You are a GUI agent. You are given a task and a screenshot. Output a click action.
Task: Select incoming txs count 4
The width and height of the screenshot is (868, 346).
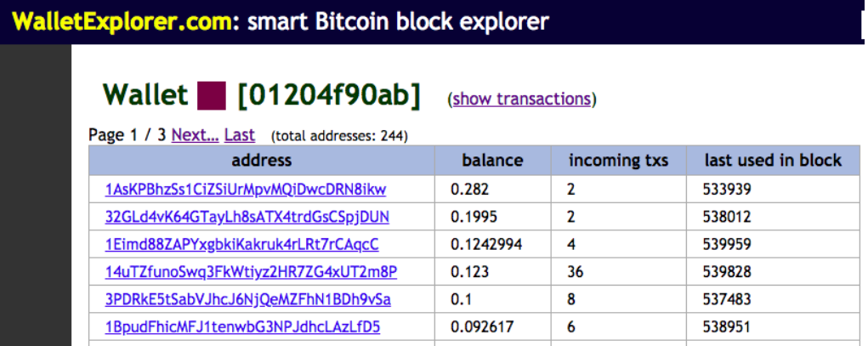(571, 245)
